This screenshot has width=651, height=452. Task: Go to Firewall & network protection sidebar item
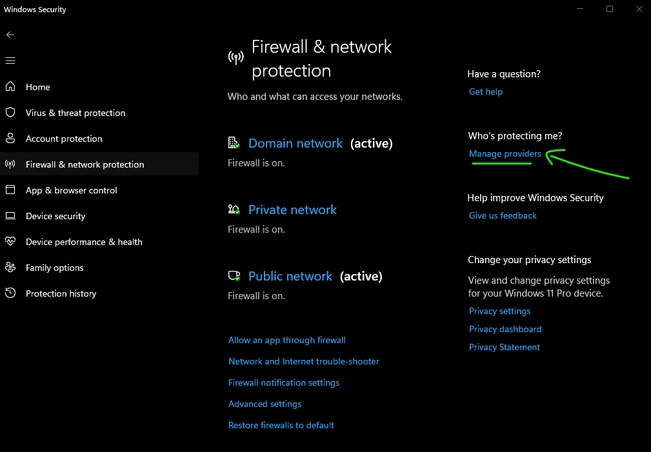point(99,164)
